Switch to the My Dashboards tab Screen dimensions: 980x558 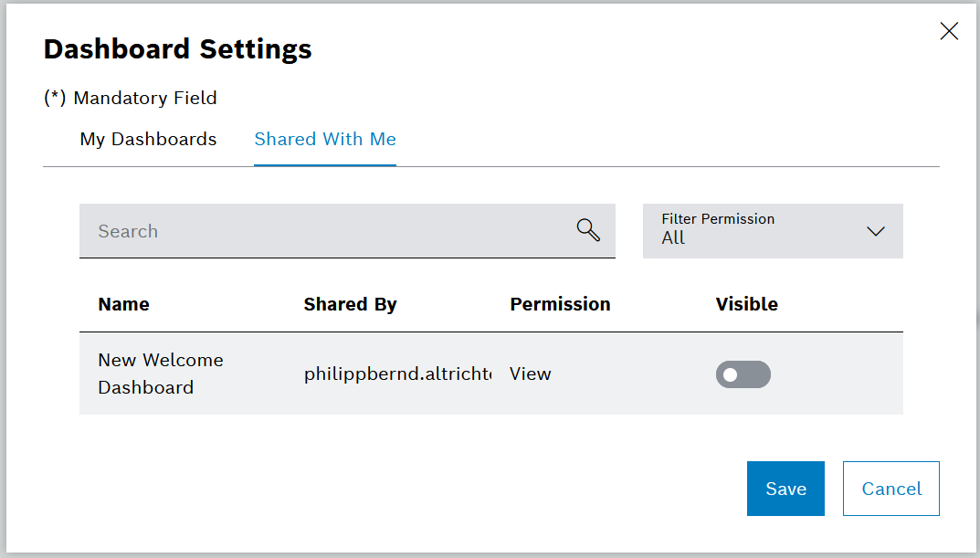coord(148,139)
